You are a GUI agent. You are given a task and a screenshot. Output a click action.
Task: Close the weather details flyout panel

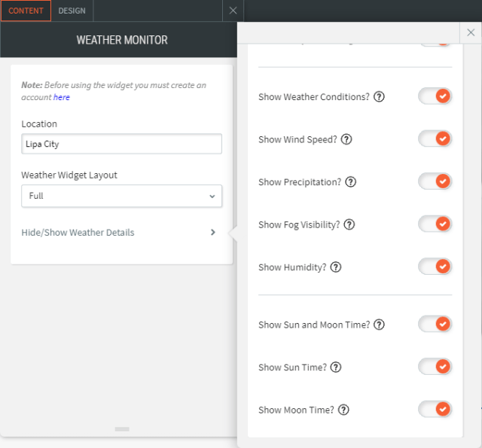point(471,32)
